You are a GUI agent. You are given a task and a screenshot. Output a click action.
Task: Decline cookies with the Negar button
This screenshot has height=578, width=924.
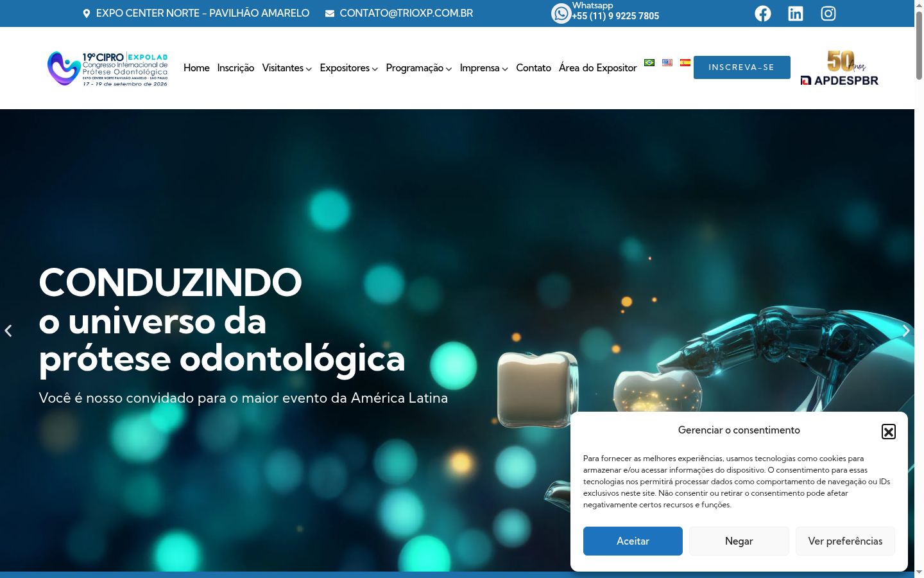pos(739,541)
